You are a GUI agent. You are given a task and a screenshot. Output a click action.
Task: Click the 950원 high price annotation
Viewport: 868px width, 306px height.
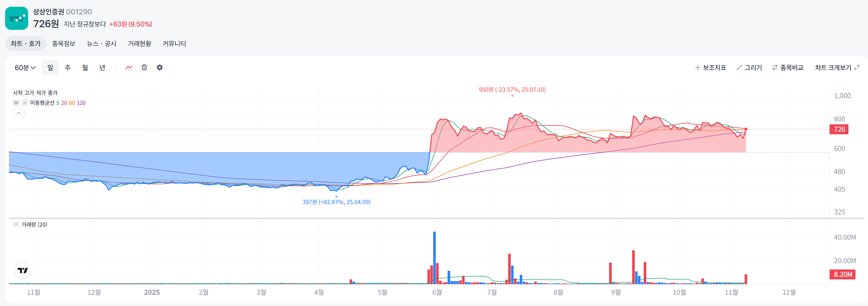(512, 90)
